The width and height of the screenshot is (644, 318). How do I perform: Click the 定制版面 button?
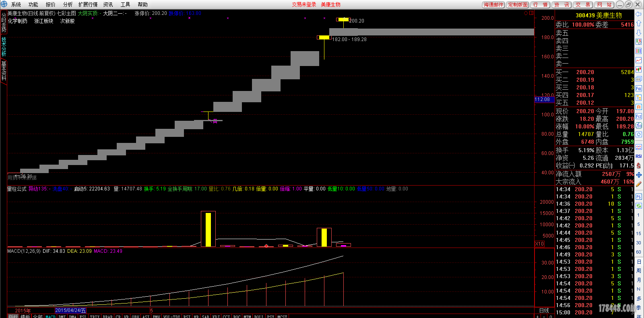click(517, 4)
